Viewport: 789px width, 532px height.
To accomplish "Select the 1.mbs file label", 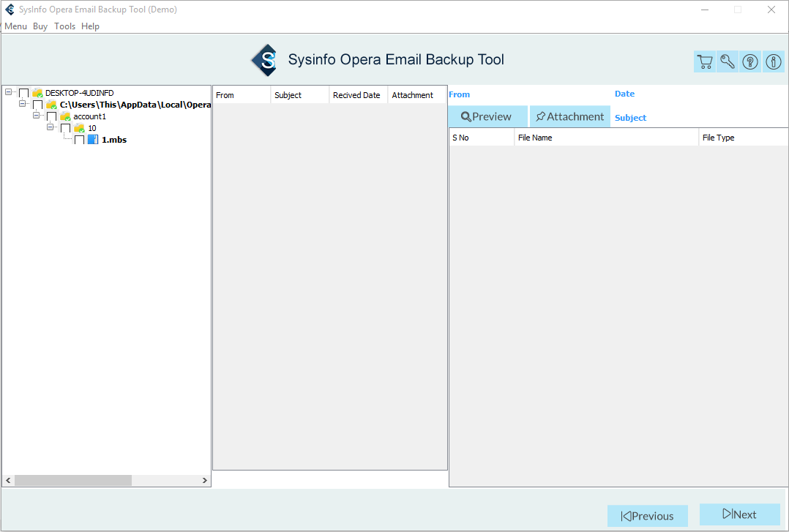I will 114,140.
